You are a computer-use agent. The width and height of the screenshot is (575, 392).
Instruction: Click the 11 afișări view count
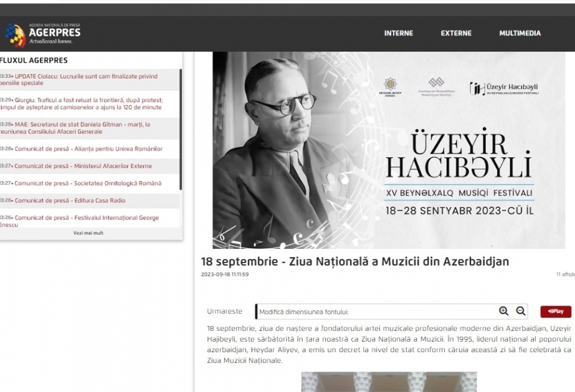(x=566, y=274)
